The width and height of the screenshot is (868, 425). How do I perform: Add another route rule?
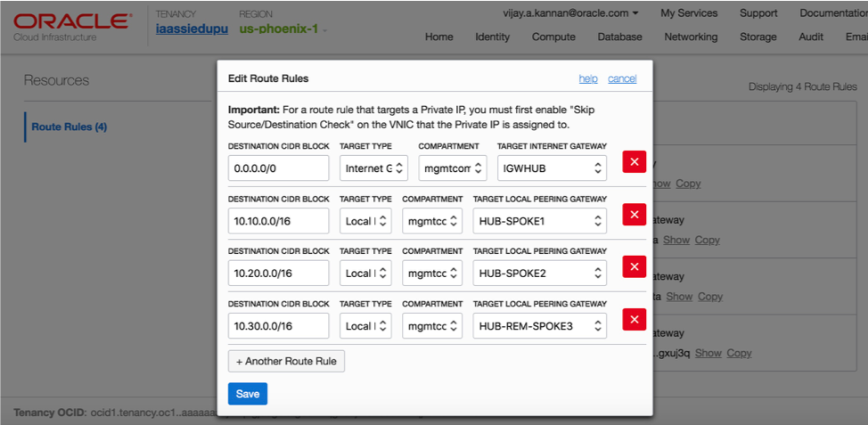(286, 362)
